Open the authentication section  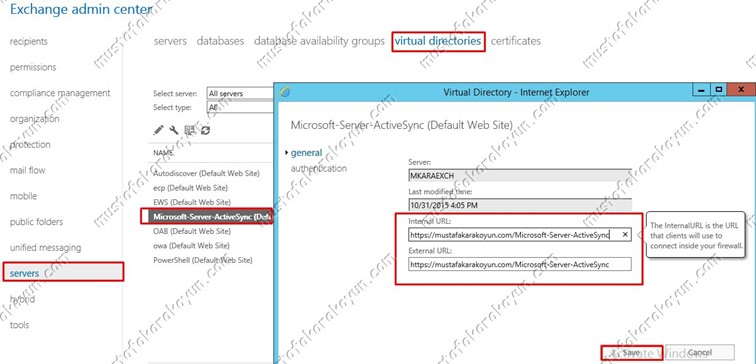click(319, 168)
